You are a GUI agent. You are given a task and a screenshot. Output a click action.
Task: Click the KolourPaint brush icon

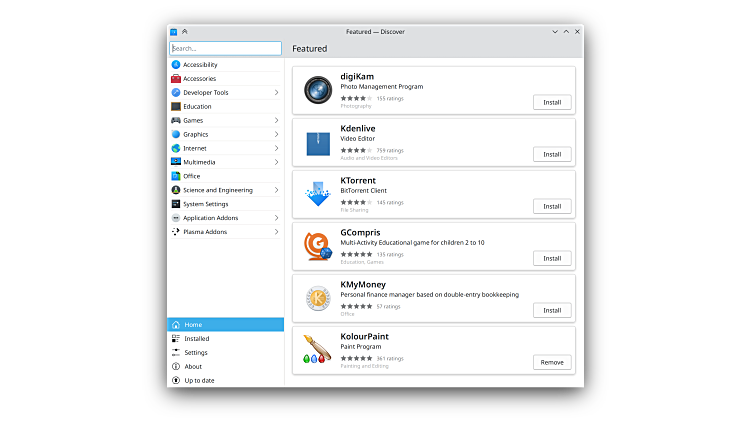click(319, 350)
